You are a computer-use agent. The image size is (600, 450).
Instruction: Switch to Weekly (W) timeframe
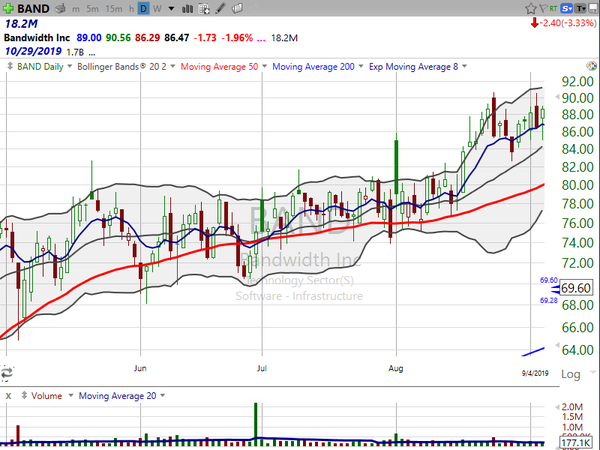[158, 7]
